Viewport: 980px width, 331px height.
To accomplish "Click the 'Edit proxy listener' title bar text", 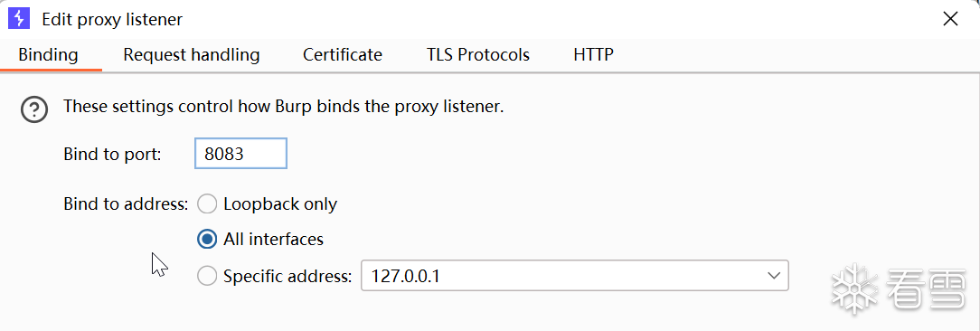I will point(112,19).
